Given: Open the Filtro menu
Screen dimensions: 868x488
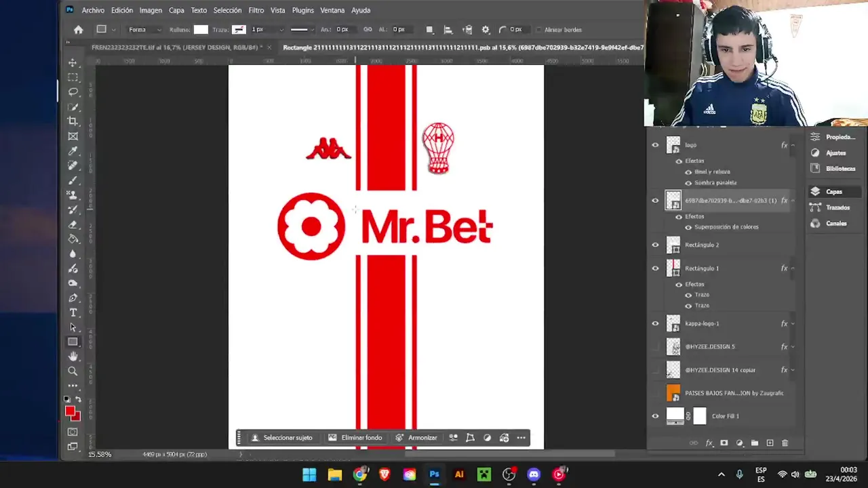Looking at the screenshot, I should (256, 10).
